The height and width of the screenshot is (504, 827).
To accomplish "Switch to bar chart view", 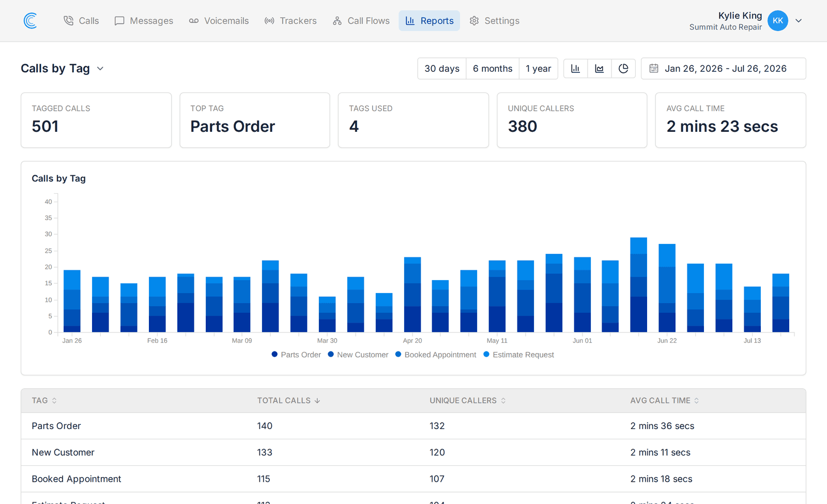I will (x=575, y=68).
